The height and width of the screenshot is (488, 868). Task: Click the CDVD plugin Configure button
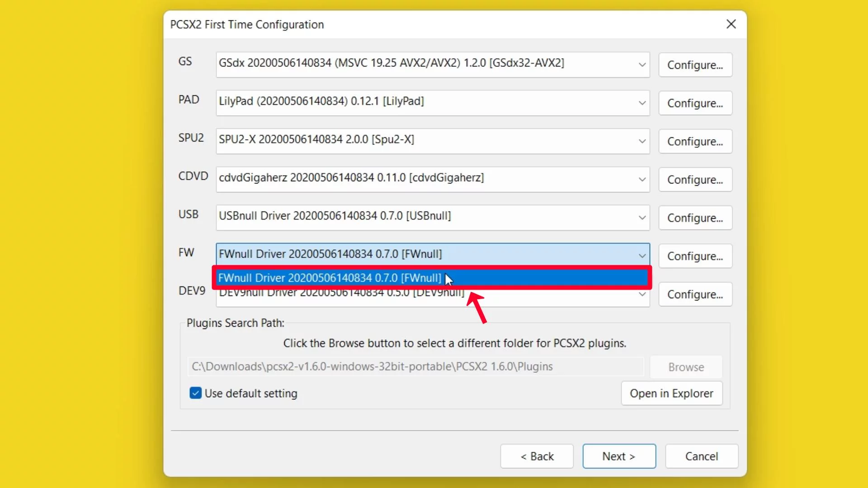click(694, 180)
